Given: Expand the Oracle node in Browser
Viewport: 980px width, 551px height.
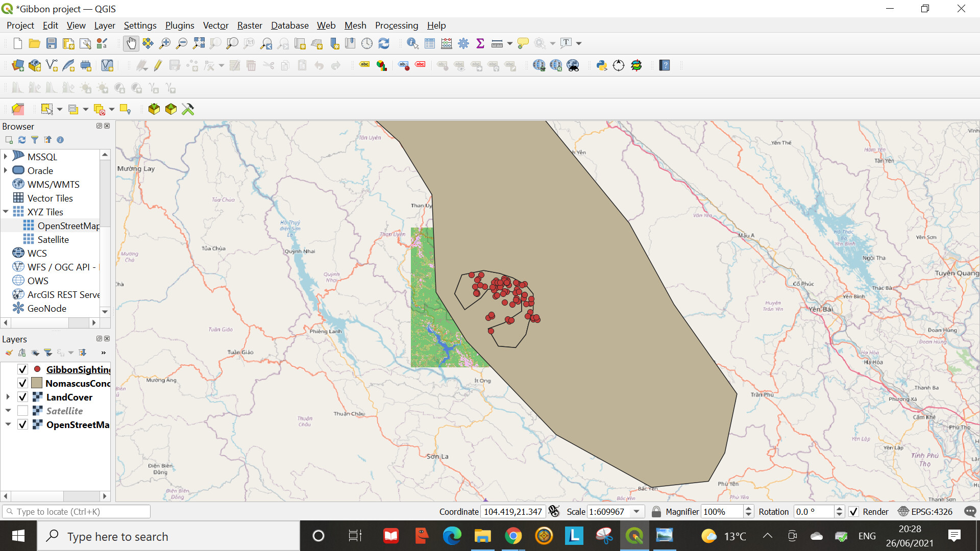Looking at the screenshot, I should point(6,170).
